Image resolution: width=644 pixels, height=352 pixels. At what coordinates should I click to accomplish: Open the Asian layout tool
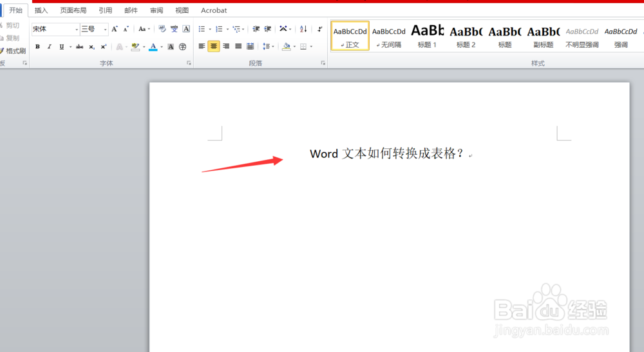283,29
